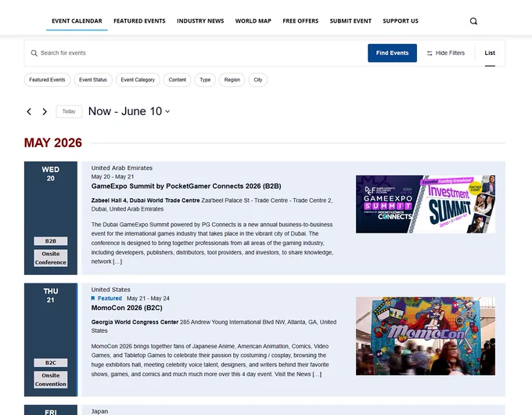Go to next events with right chevron

45,112
